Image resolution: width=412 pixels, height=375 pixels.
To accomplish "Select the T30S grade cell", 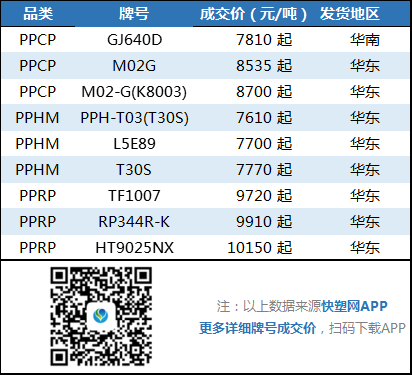I will (134, 170).
